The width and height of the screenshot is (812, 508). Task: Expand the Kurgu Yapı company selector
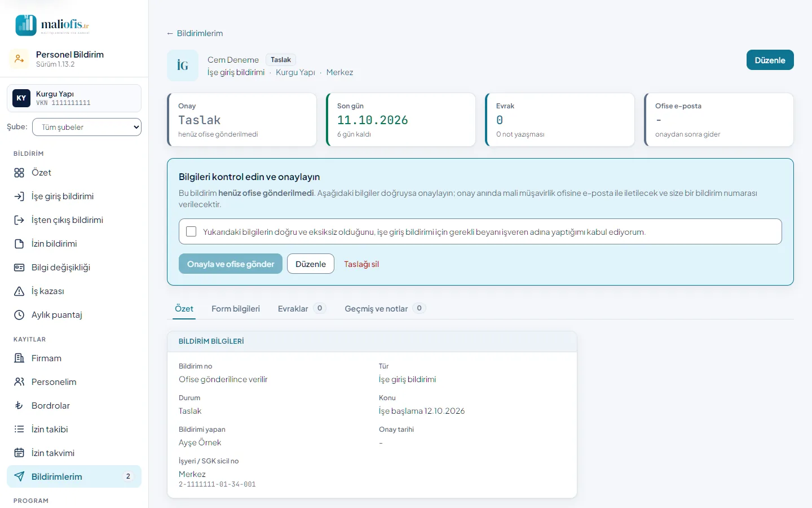[74, 98]
